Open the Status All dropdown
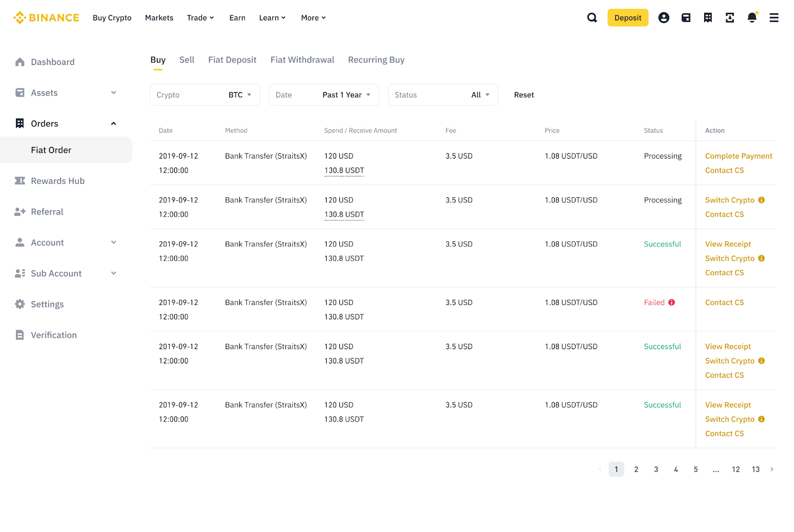This screenshot has height=532, width=794. 443,95
